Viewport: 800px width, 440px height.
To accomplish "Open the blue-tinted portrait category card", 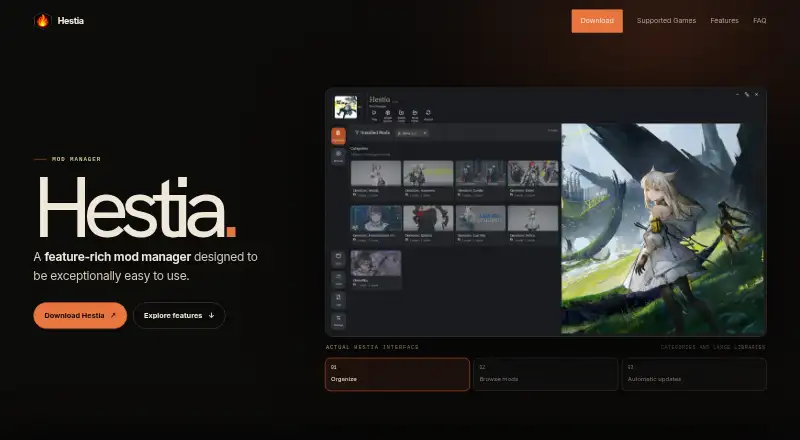I will tap(376, 224).
